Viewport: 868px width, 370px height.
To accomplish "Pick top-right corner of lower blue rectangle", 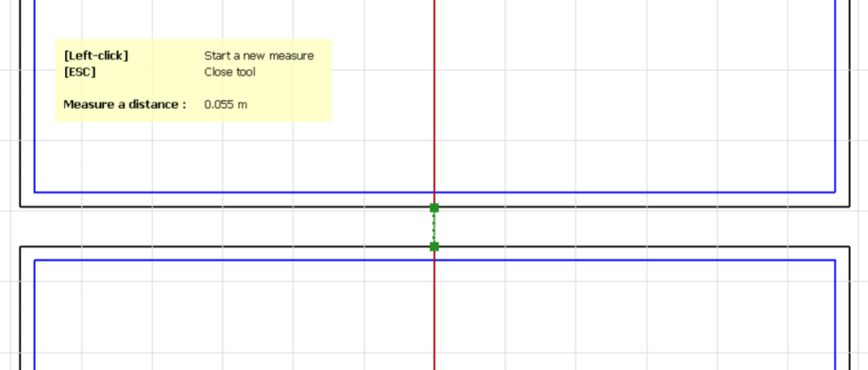I will click(x=835, y=260).
